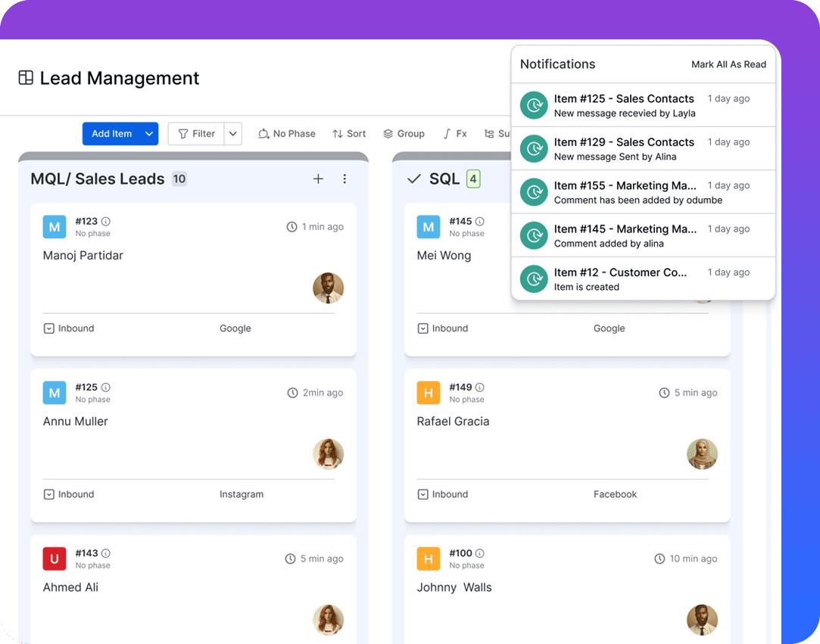Click the assignee photo on the Annu Muller card
The height and width of the screenshot is (644, 820).
click(329, 454)
